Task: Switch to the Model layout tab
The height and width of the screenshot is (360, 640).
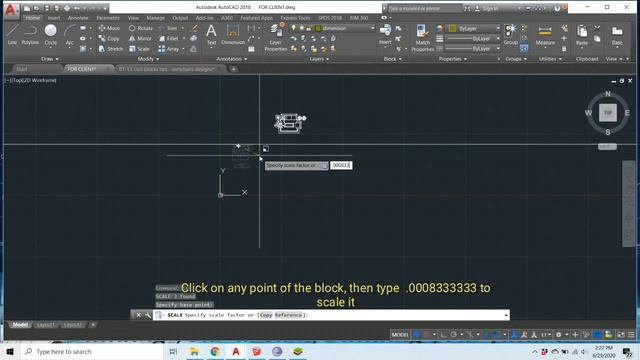Action: [20, 325]
